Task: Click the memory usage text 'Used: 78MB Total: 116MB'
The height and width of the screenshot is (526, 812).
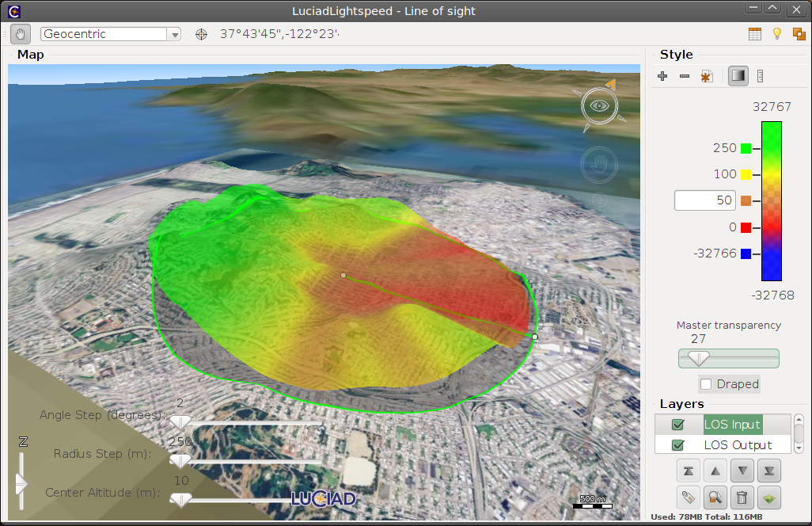Action: pos(707,516)
